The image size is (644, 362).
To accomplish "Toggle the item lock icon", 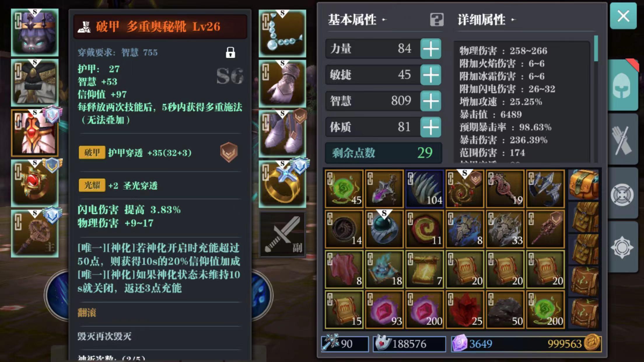I will (230, 52).
